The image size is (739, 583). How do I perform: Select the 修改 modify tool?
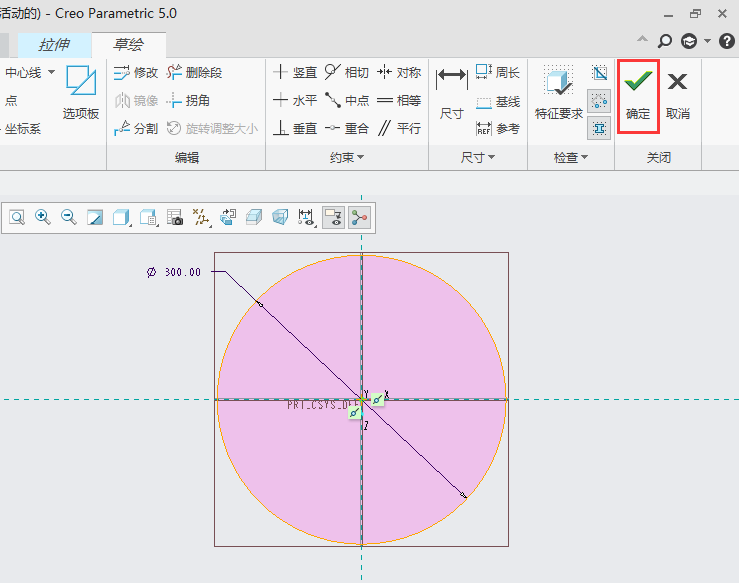coord(136,73)
